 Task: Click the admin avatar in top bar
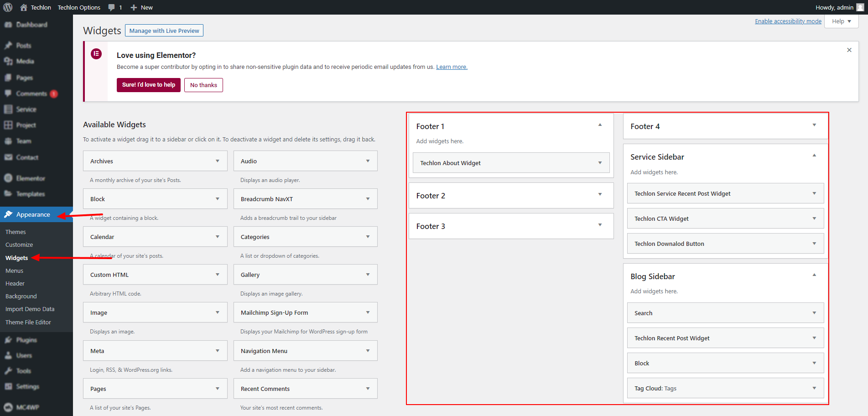coord(860,7)
